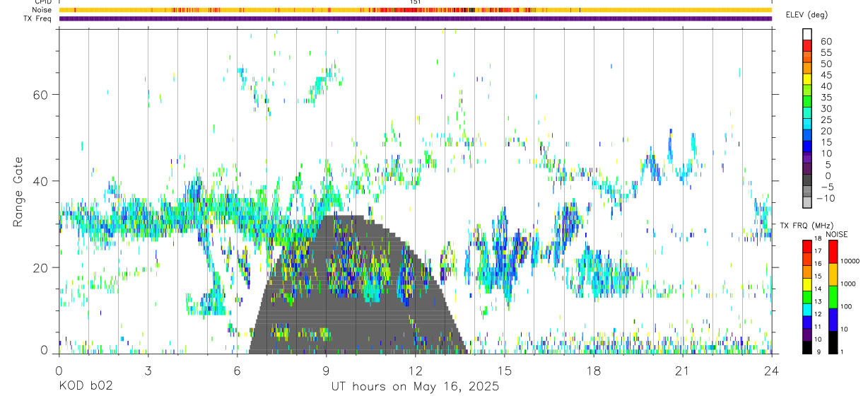
Task: Click the "35" label on the ELEV scale
Action: (x=826, y=98)
